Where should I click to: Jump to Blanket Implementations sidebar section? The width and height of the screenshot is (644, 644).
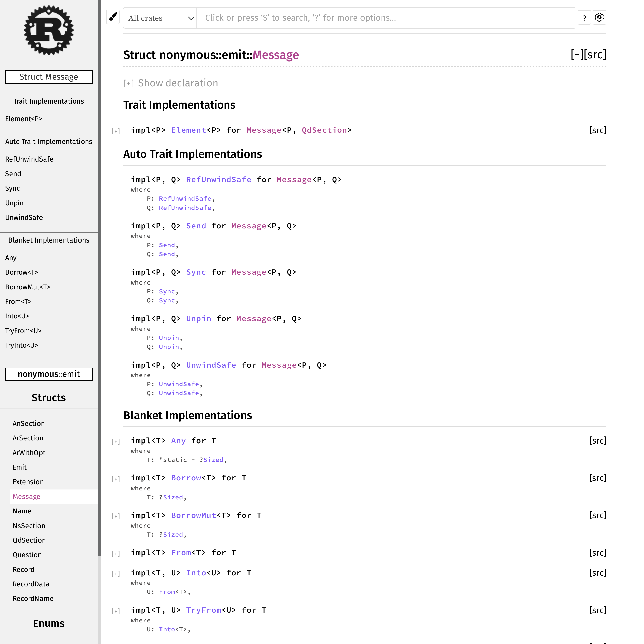click(x=49, y=240)
